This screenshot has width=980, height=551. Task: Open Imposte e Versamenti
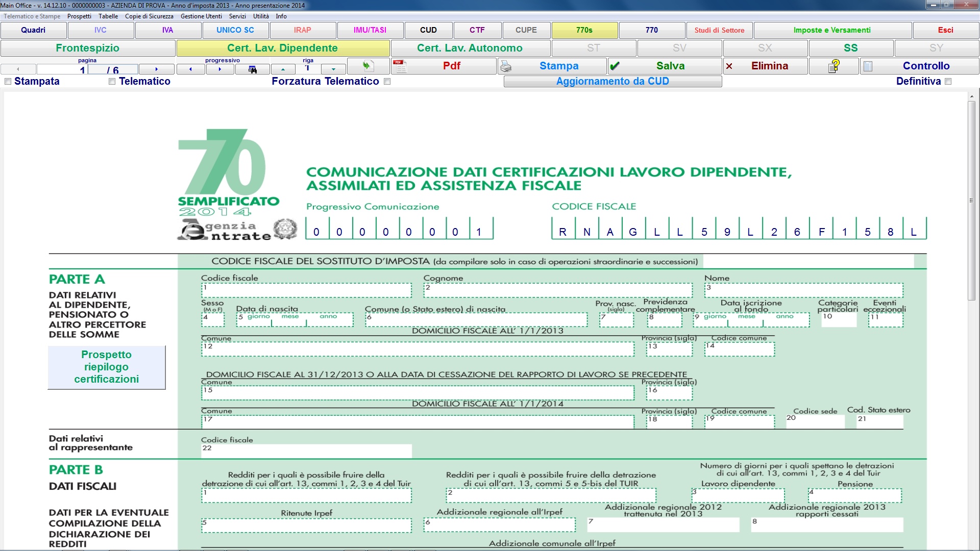coord(832,30)
